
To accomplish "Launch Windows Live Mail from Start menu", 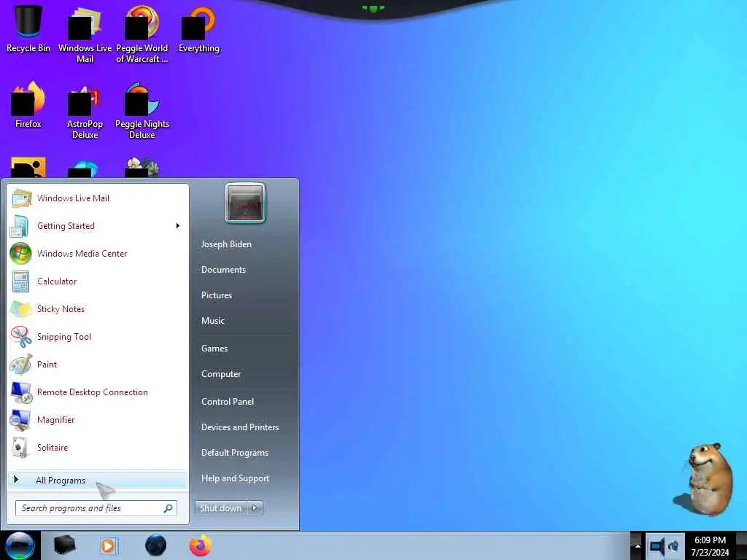I will [98, 198].
